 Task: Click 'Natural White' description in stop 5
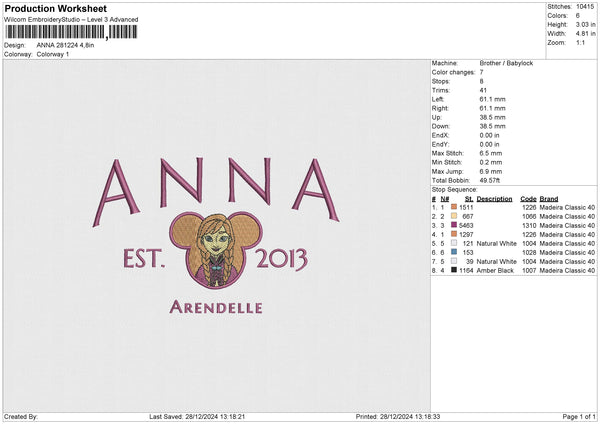[496, 243]
